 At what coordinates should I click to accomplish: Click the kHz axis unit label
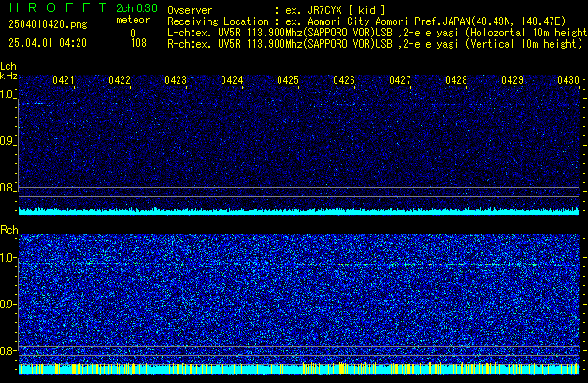tap(8, 76)
